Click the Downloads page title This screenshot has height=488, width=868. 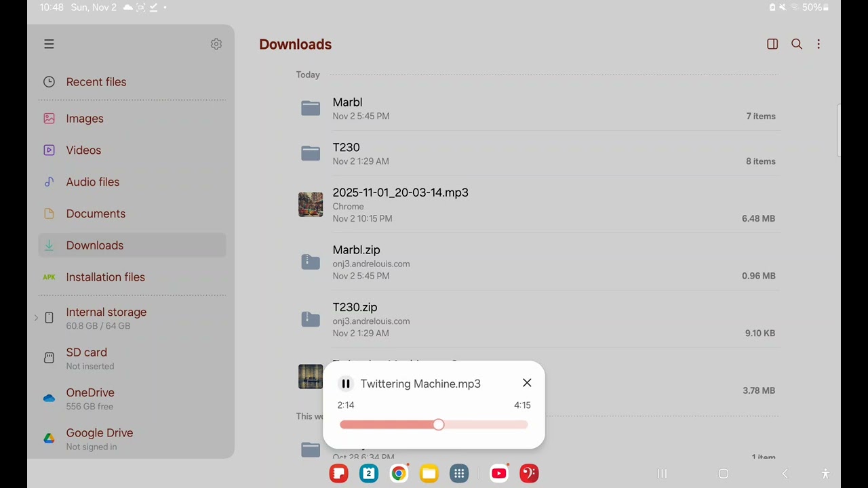295,44
